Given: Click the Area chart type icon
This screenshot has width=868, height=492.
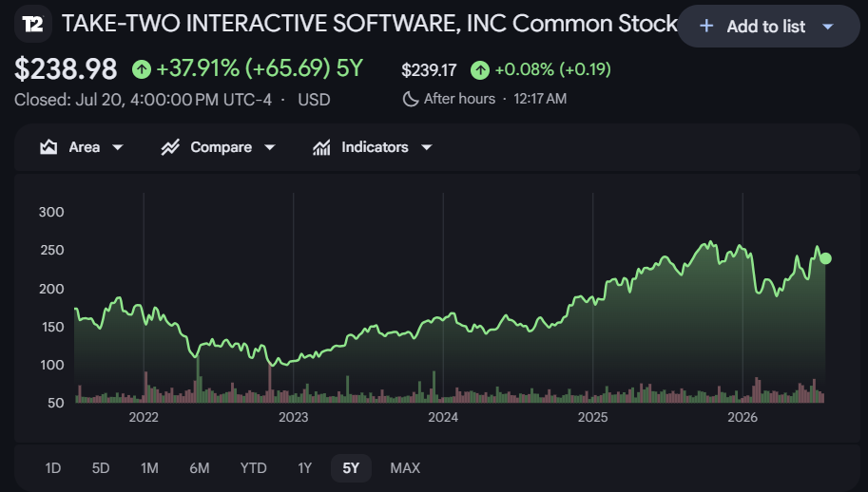Looking at the screenshot, I should [48, 147].
